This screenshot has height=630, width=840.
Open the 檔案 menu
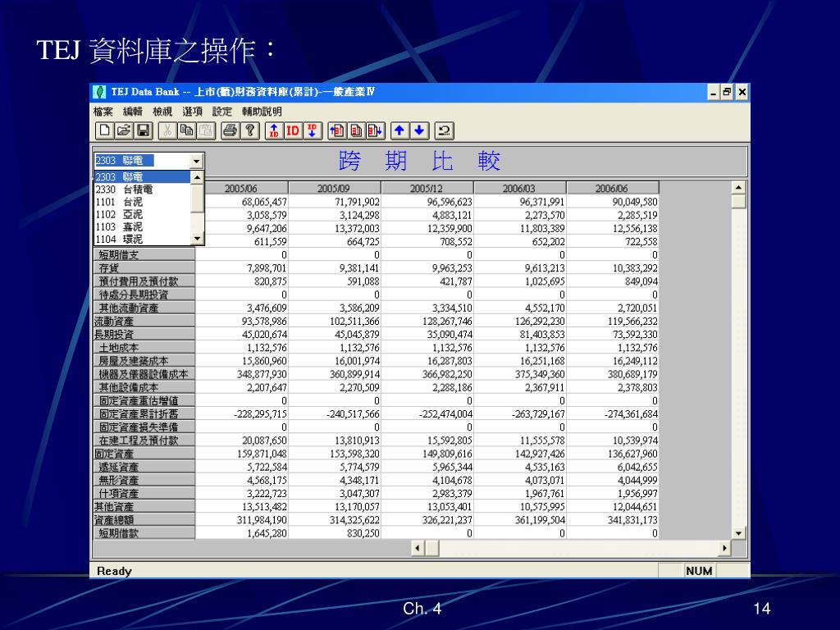(x=103, y=112)
